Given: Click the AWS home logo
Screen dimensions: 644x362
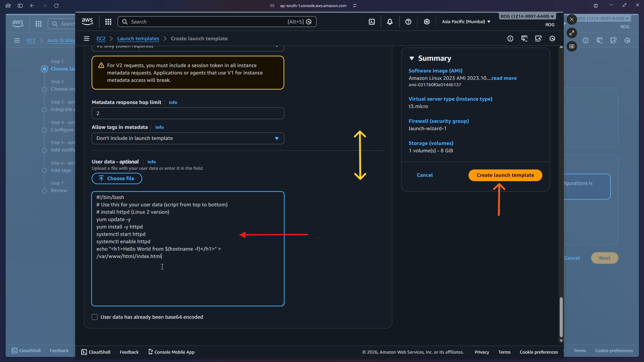Looking at the screenshot, I should coord(87,21).
